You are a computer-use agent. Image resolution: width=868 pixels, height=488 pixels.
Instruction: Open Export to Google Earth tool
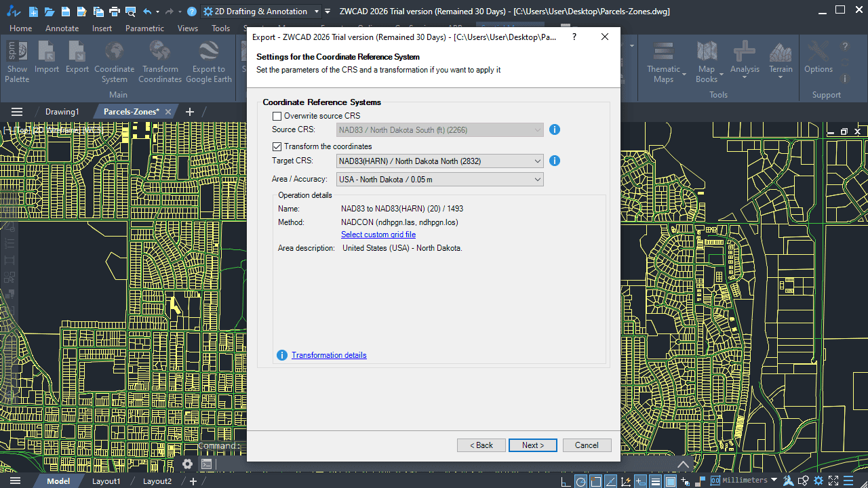click(x=208, y=62)
